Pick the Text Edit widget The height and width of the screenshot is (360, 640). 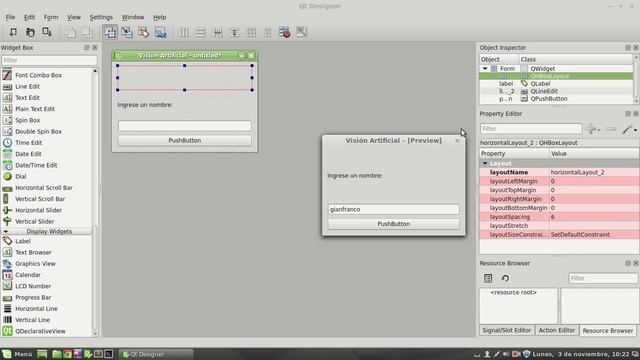pyautogui.click(x=27, y=98)
